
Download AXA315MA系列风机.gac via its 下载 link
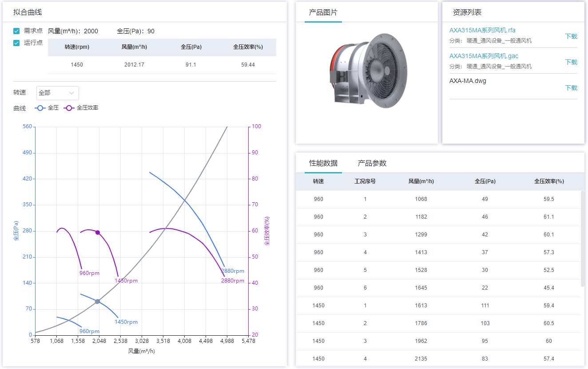(x=571, y=62)
